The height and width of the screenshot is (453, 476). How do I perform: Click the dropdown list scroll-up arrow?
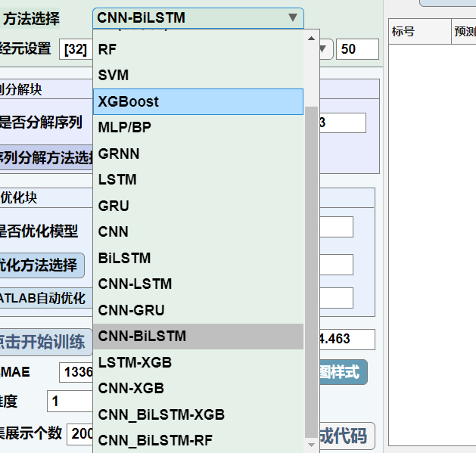[312, 36]
